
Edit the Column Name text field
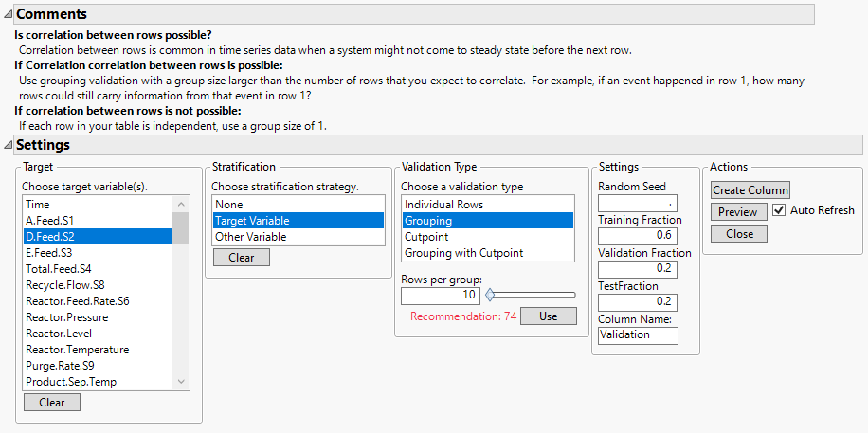(x=638, y=334)
